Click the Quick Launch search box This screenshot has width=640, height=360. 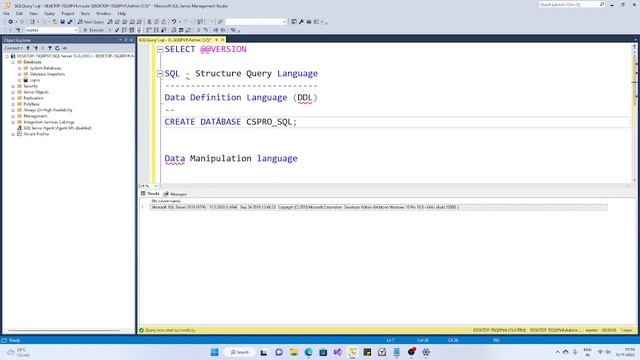pos(571,4)
